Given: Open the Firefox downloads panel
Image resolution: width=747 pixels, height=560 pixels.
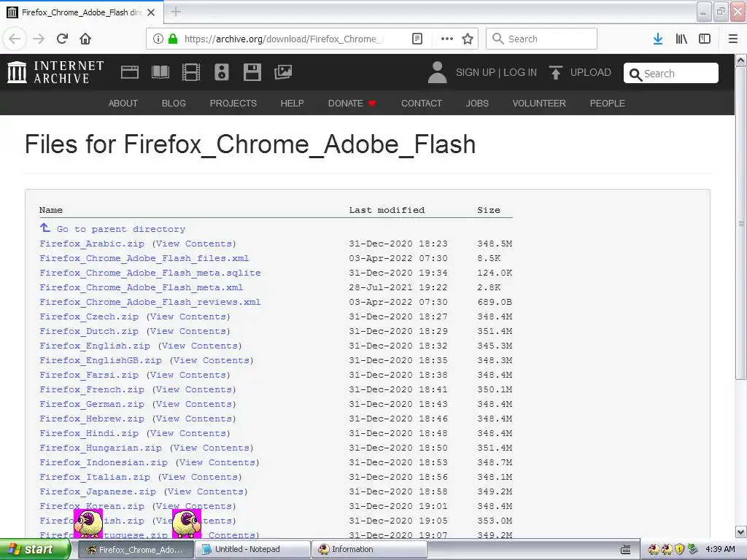Looking at the screenshot, I should tap(658, 39).
